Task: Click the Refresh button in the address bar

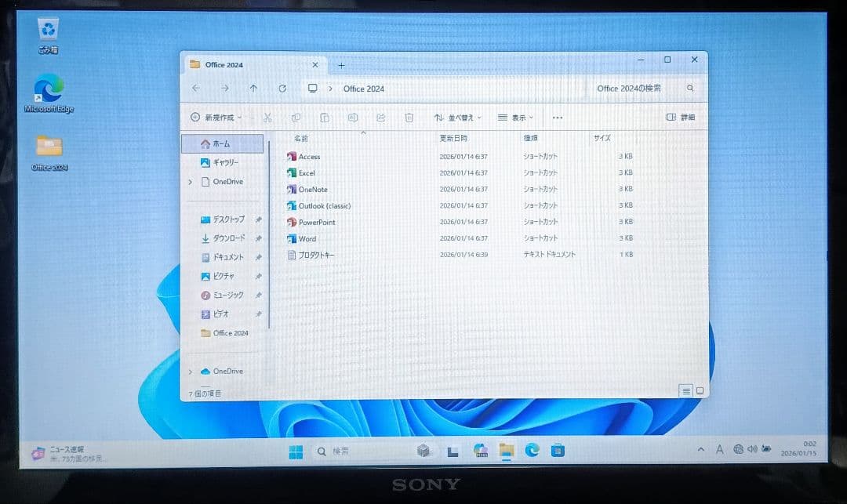Action: (x=283, y=89)
